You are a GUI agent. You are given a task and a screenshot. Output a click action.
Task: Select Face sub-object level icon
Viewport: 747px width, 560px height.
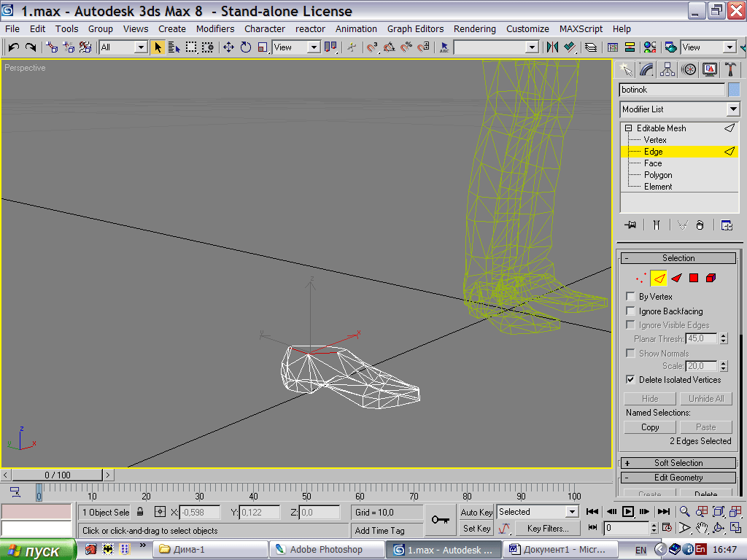tap(676, 278)
